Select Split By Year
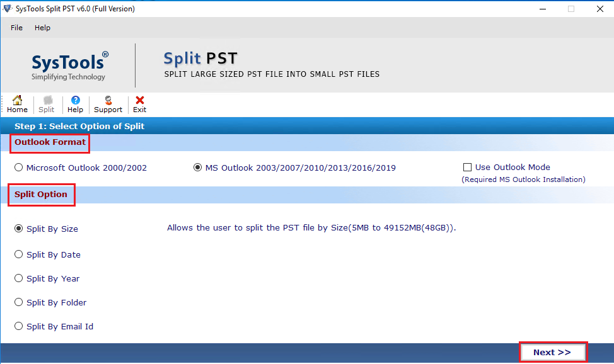The image size is (614, 364). click(x=19, y=278)
